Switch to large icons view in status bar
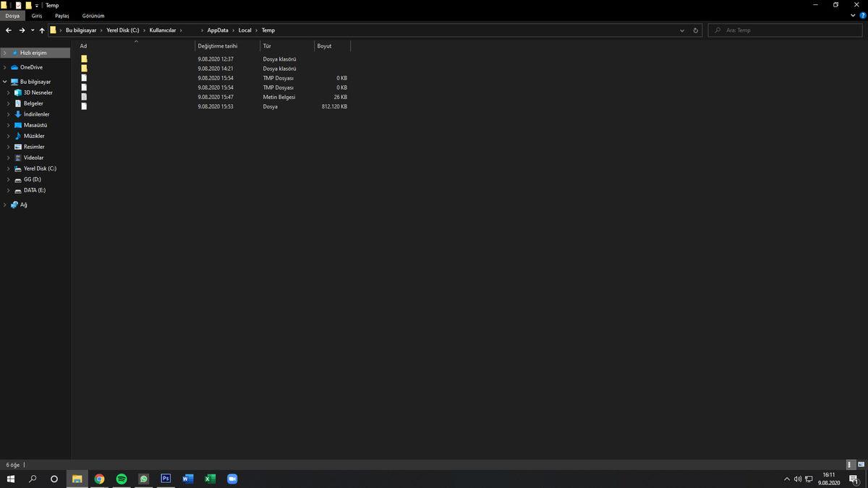 click(x=860, y=464)
